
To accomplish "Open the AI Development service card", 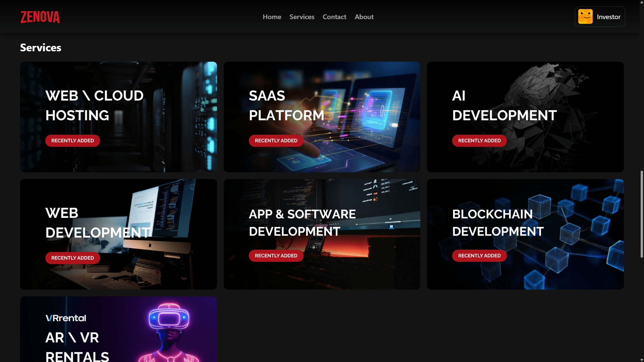I will 525,117.
